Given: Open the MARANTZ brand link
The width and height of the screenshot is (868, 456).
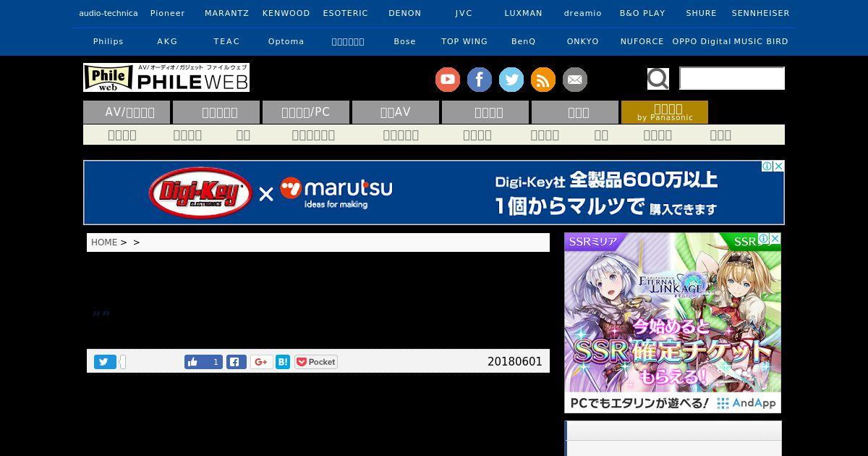Looking at the screenshot, I should [227, 13].
